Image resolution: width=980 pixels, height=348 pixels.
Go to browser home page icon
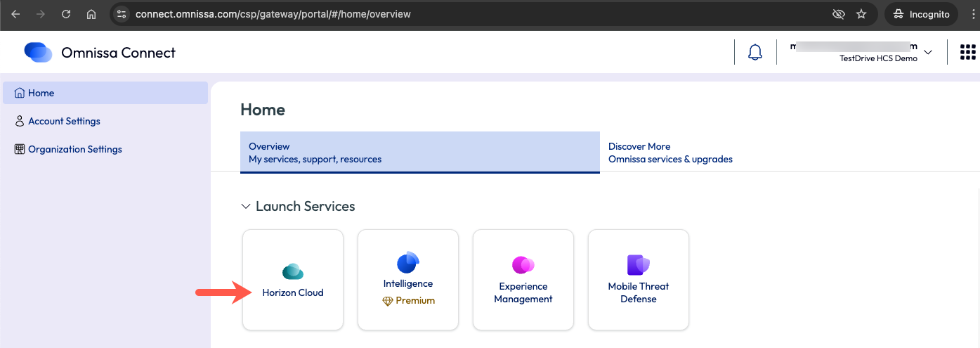pos(91,14)
